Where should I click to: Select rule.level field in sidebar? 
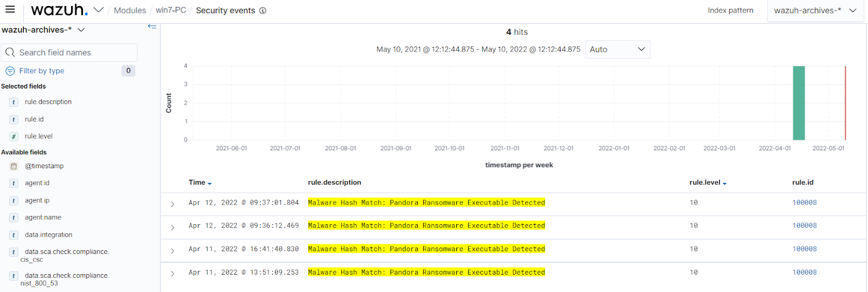click(39, 136)
